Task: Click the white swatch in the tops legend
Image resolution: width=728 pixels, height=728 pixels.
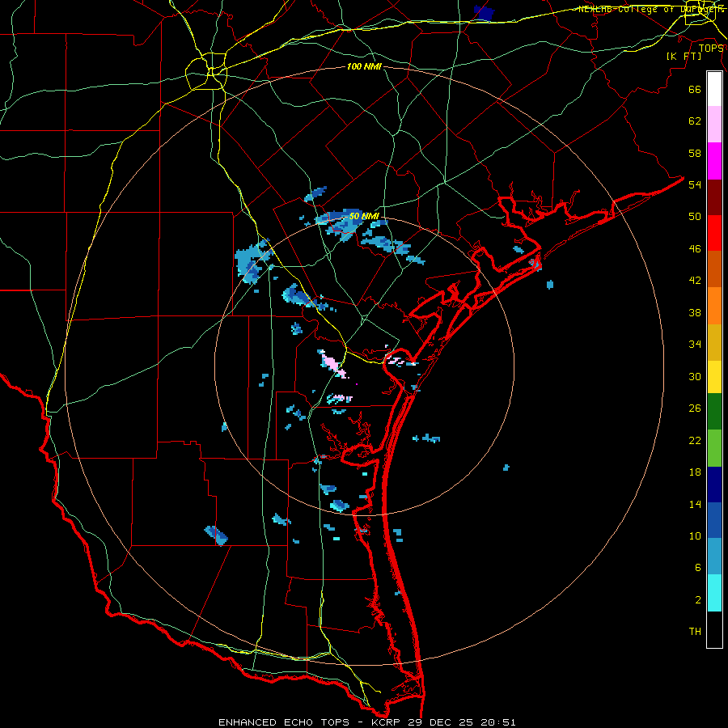Action: (714, 89)
